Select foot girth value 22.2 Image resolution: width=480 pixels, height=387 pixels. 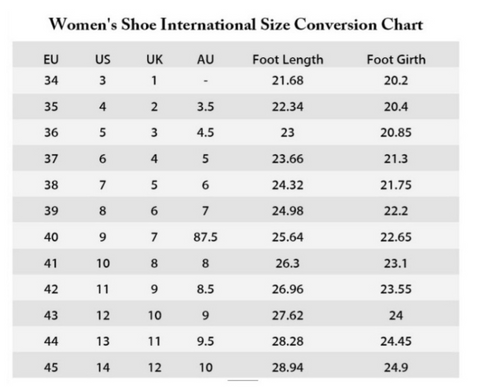[396, 211]
